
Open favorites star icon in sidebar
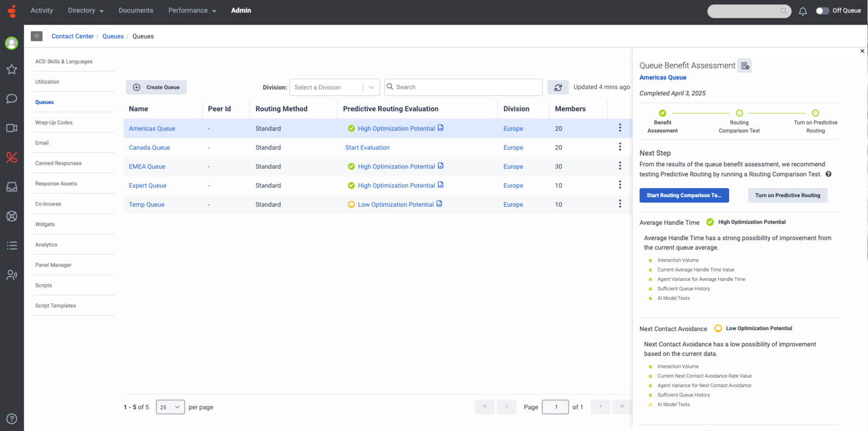pos(11,69)
